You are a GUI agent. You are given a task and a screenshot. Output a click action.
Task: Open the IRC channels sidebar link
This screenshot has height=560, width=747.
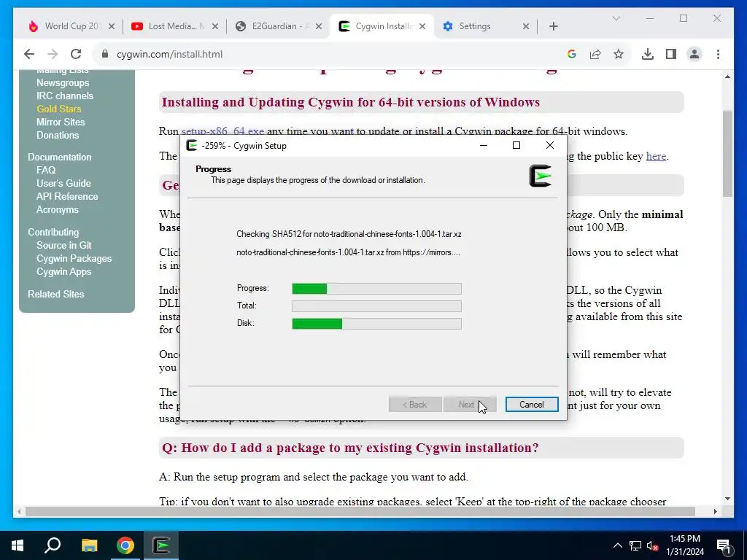[x=65, y=96]
